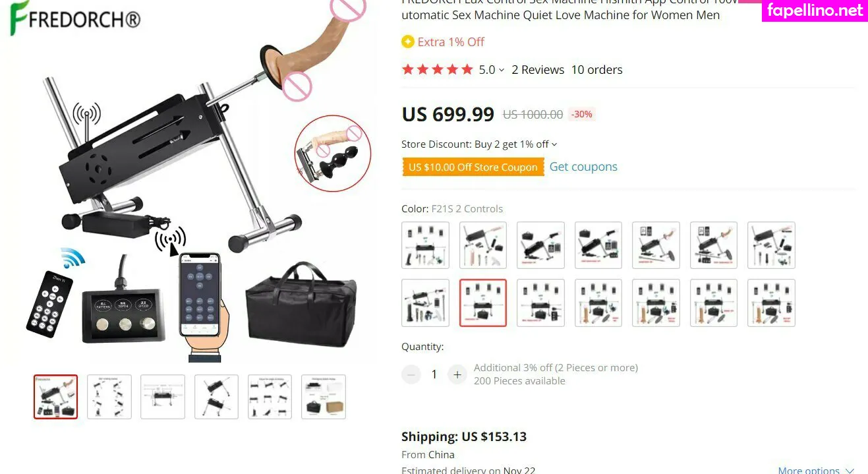Click the US $10.00 Off Store Coupon badge
Viewport: 868px width, 474px height.
pyautogui.click(x=473, y=167)
